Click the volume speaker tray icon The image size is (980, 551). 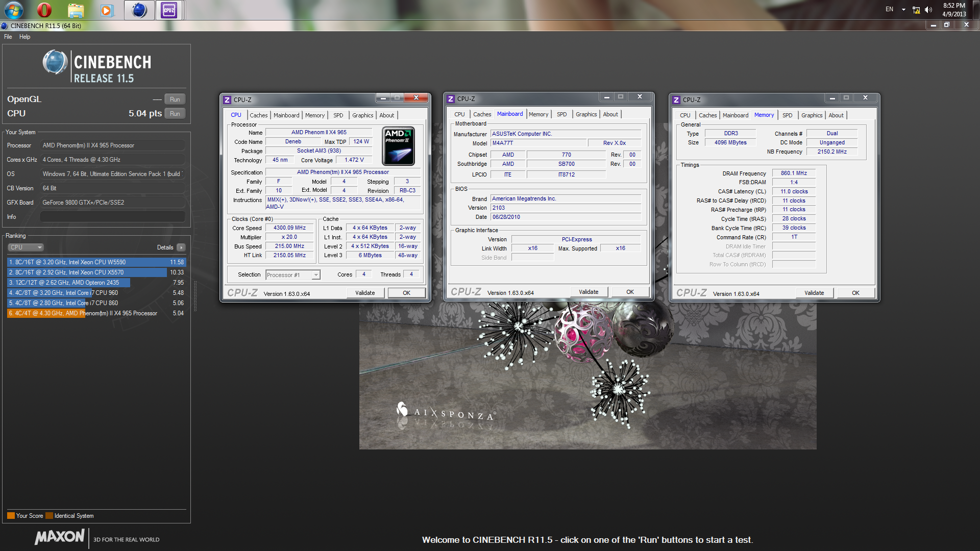[928, 10]
